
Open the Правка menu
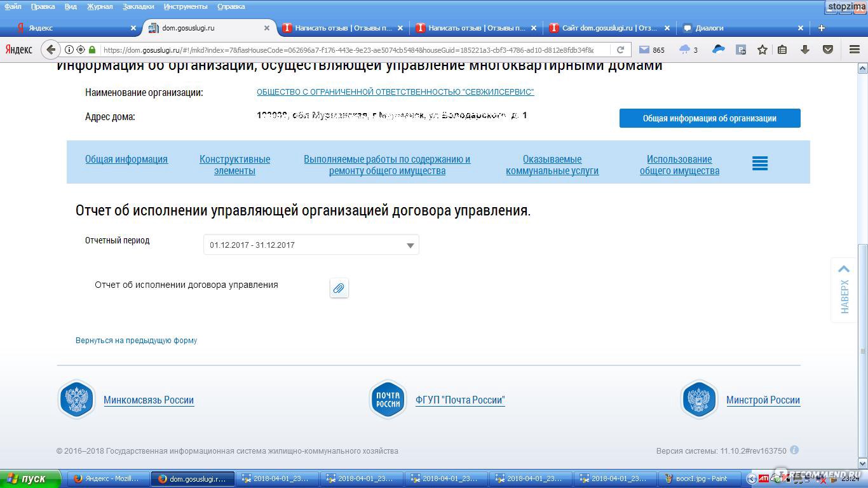tap(43, 6)
